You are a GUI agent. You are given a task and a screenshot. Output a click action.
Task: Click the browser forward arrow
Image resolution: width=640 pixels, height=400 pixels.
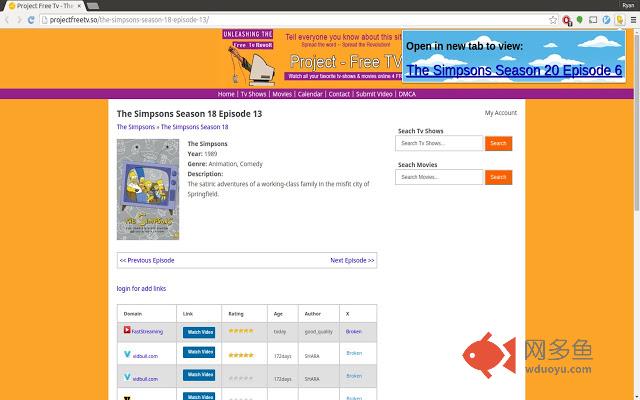point(19,20)
